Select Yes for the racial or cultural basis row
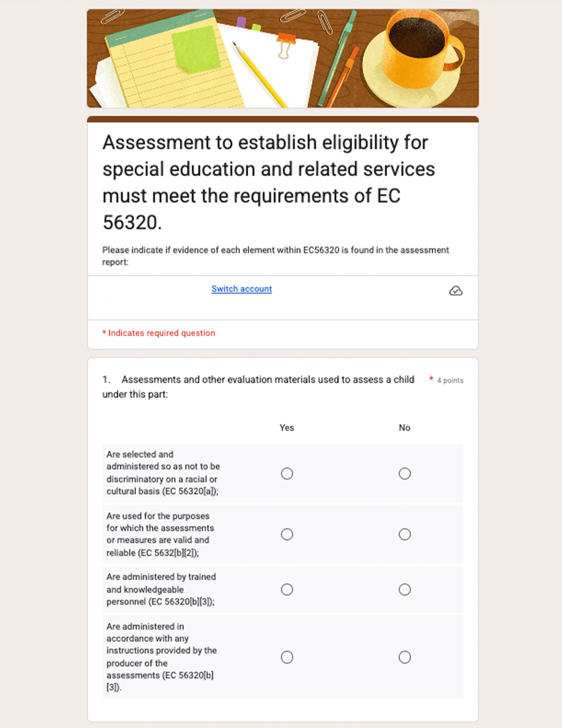 click(287, 473)
